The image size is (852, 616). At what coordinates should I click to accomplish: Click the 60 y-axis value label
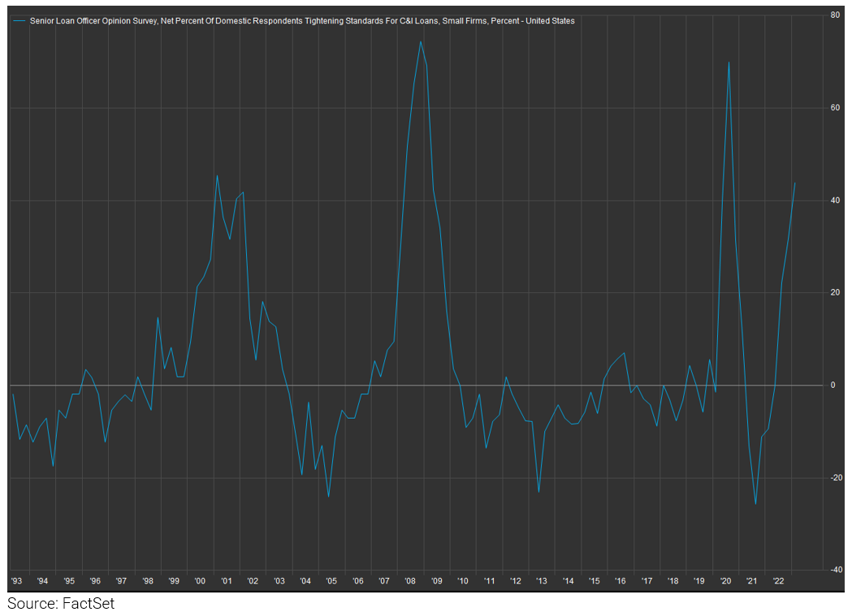coord(836,108)
